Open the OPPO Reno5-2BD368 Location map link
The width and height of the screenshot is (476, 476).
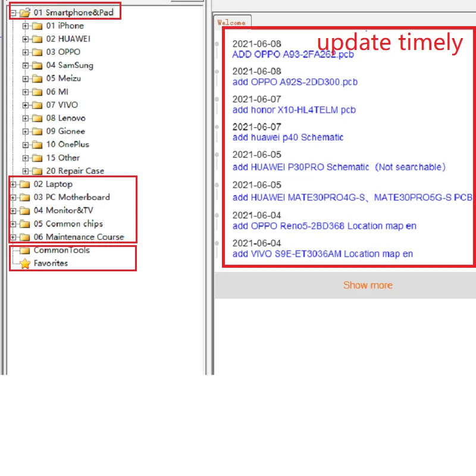[324, 226]
